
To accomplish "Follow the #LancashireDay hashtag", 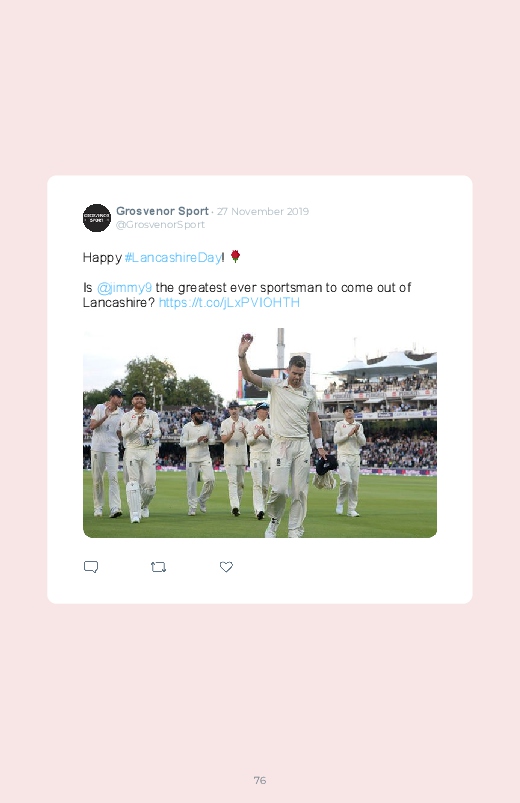I will [173, 258].
